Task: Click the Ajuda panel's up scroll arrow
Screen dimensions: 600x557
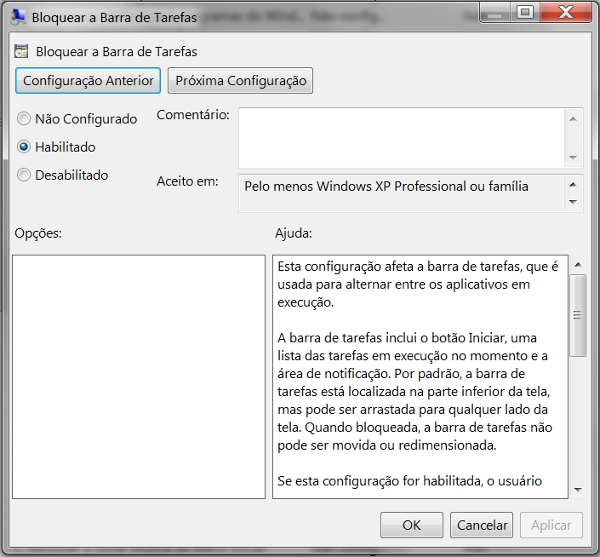Action: [x=578, y=265]
